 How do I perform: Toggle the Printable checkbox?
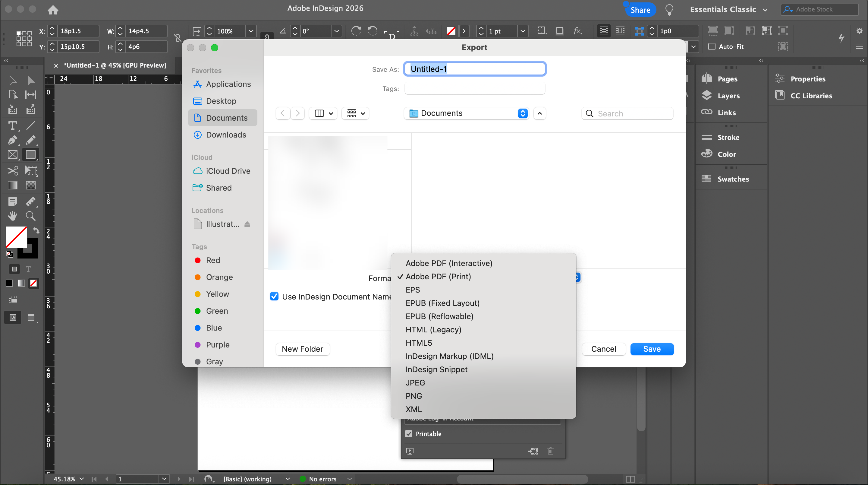coord(409,434)
